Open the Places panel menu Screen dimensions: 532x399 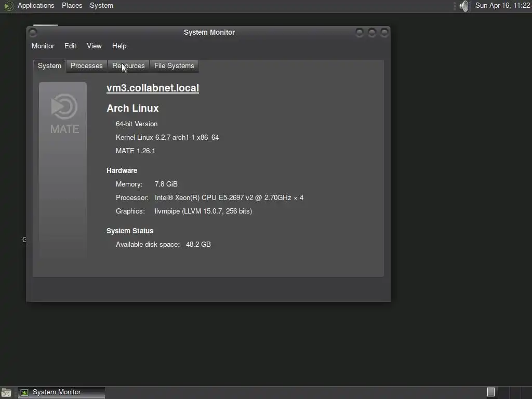coord(72,5)
